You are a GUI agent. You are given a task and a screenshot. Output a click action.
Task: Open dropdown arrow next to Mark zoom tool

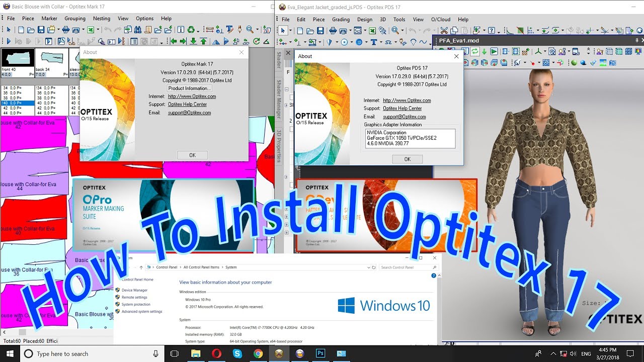coord(258,30)
